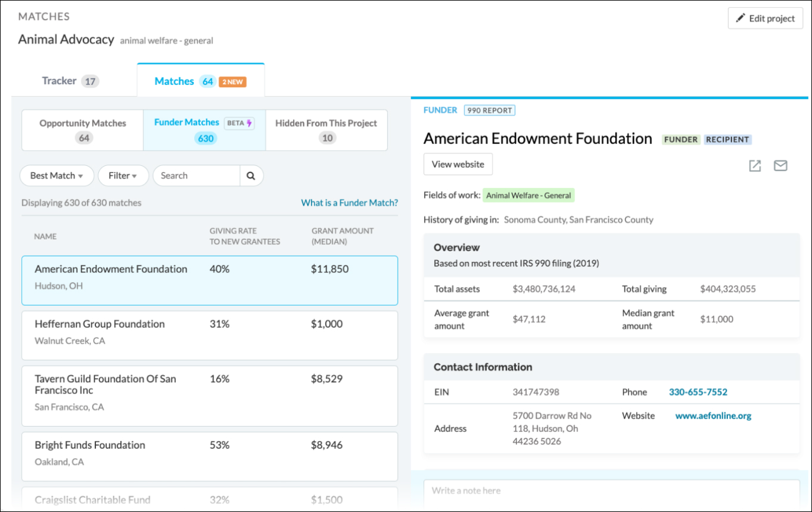The height and width of the screenshot is (512, 812).
Task: Click Total giving value $404,323,055
Action: point(728,289)
